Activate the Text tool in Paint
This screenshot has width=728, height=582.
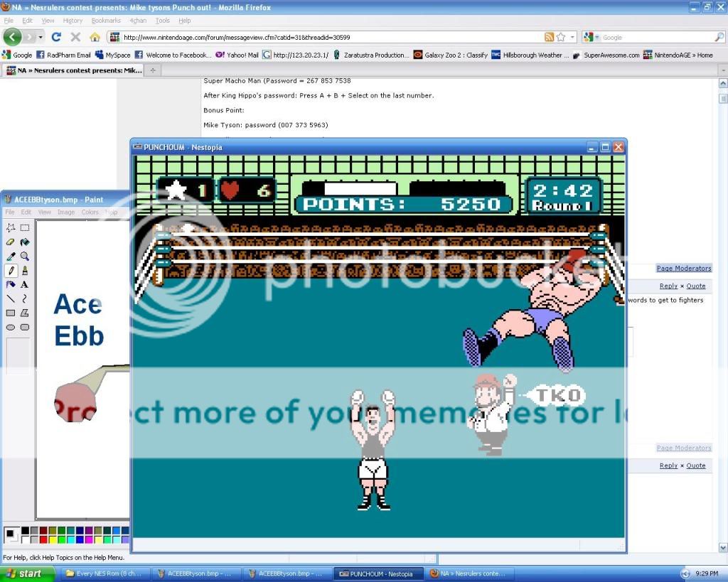pos(25,284)
